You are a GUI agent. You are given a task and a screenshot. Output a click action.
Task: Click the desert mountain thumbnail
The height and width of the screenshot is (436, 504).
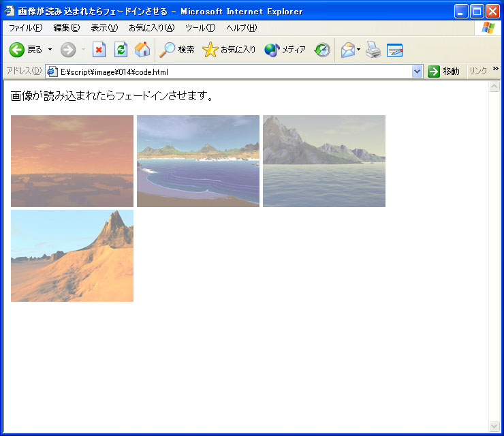click(x=72, y=256)
